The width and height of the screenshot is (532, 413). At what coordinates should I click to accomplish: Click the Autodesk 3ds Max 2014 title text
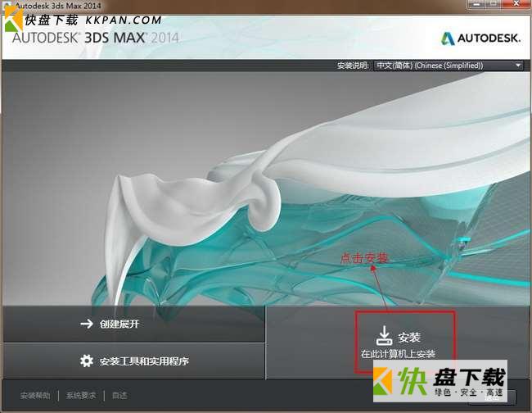[x=58, y=6]
